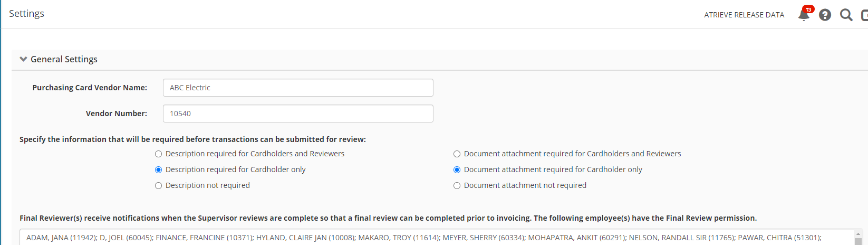Click the Purchasing Card Vendor Name field
Image resolution: width=868 pixels, height=245 pixels.
[298, 88]
